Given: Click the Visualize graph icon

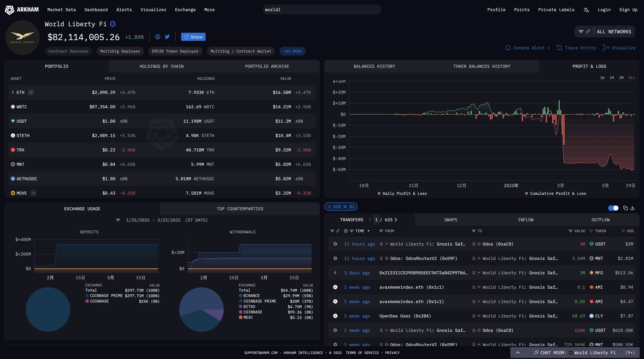Looking at the screenshot, I should tap(606, 47).
